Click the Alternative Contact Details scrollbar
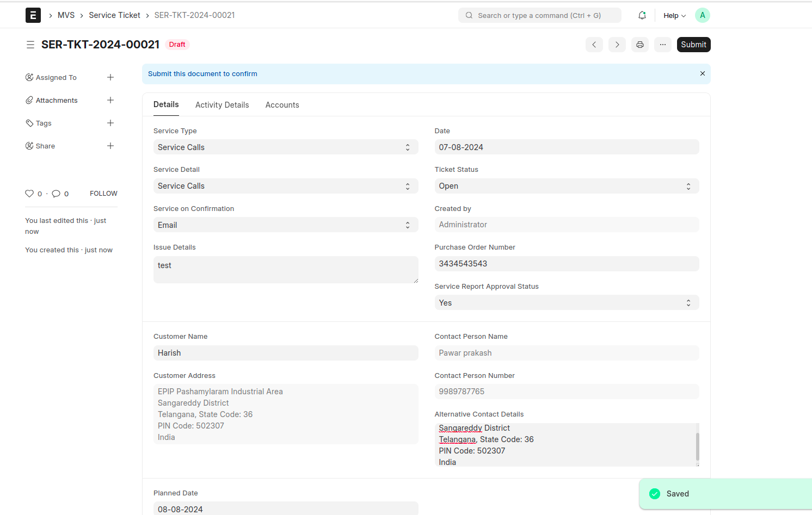This screenshot has width=812, height=515. point(697,446)
